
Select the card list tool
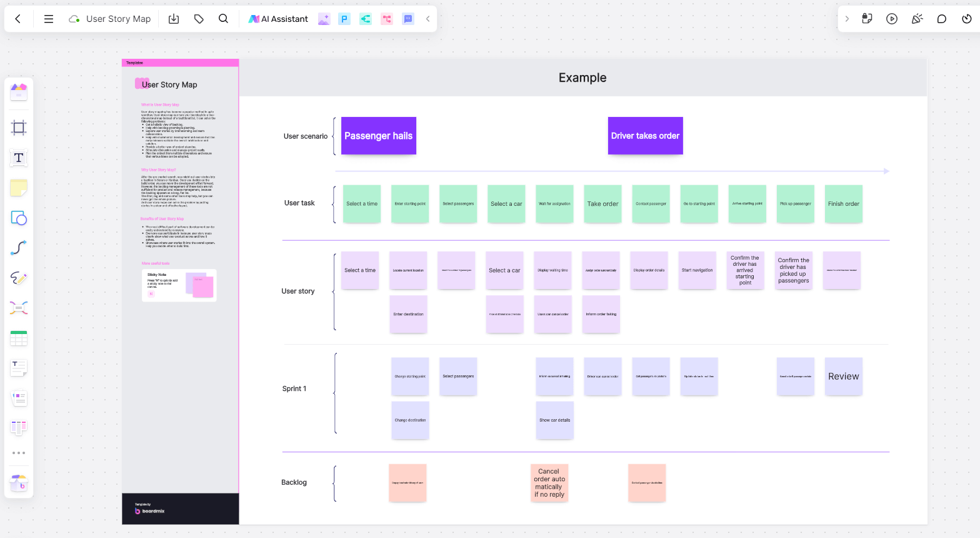19,398
